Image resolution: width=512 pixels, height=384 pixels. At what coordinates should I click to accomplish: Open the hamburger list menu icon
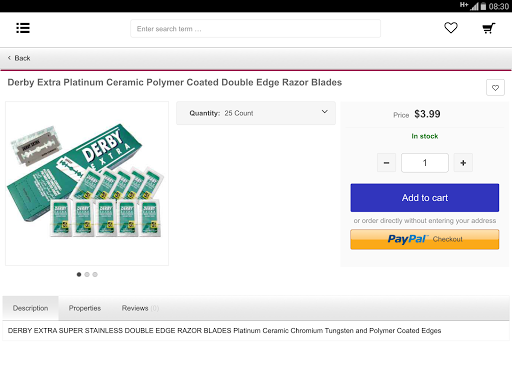click(23, 28)
